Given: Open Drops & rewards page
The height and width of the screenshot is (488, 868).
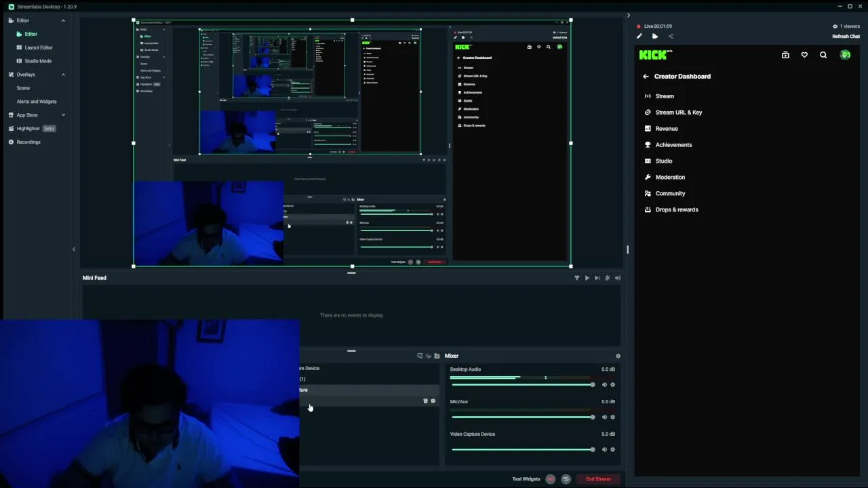Looking at the screenshot, I should point(671,210).
